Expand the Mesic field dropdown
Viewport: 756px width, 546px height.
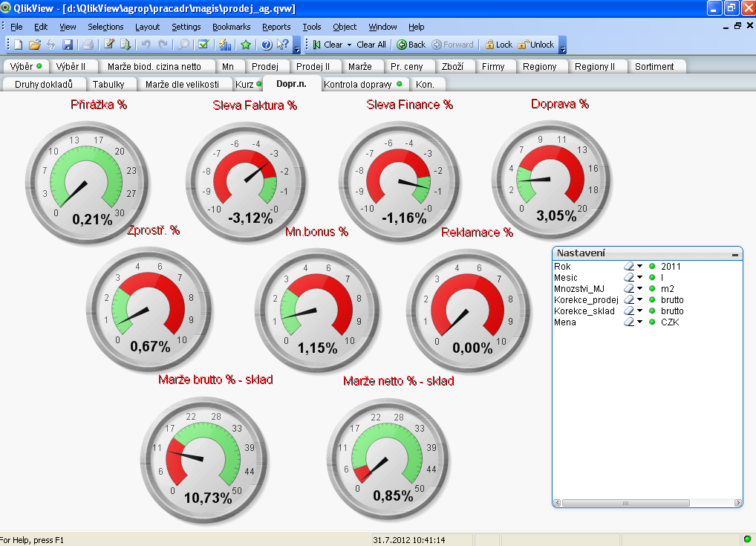tap(640, 277)
